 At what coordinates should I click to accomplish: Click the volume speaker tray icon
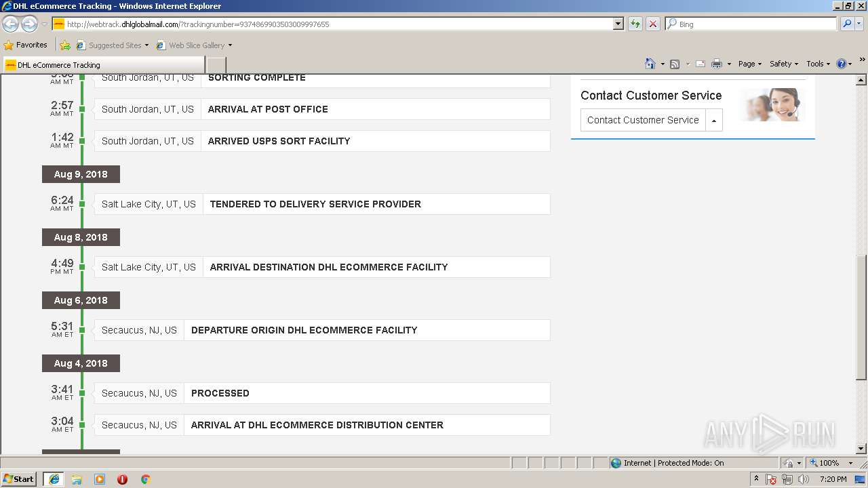(x=804, y=479)
